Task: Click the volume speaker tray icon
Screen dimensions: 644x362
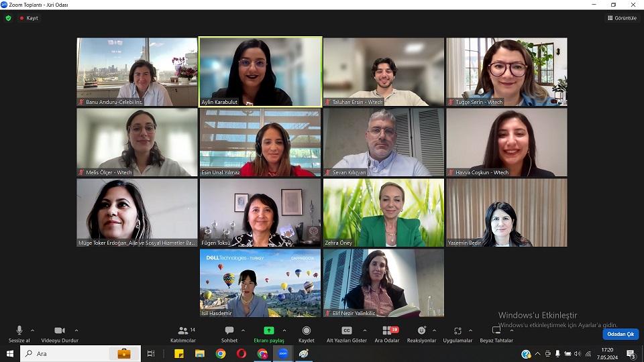Action: (578, 354)
